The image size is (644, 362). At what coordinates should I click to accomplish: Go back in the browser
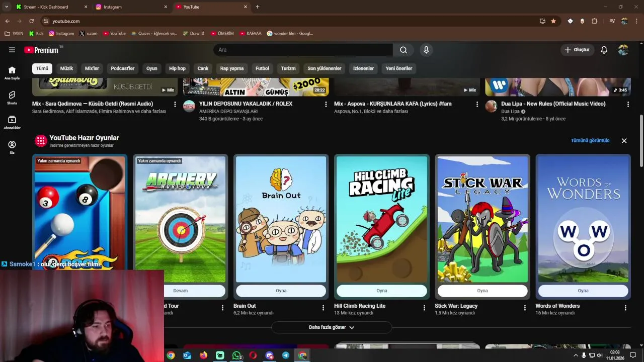(x=7, y=21)
